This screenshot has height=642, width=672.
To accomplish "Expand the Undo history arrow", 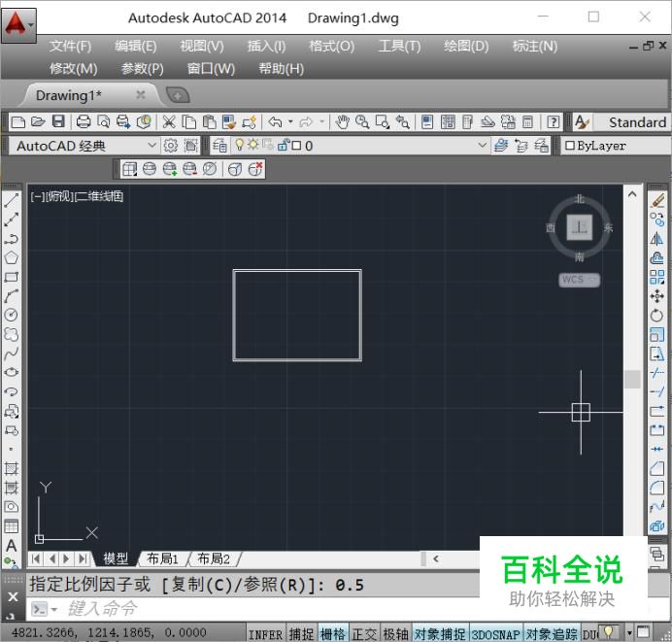I will [290, 122].
